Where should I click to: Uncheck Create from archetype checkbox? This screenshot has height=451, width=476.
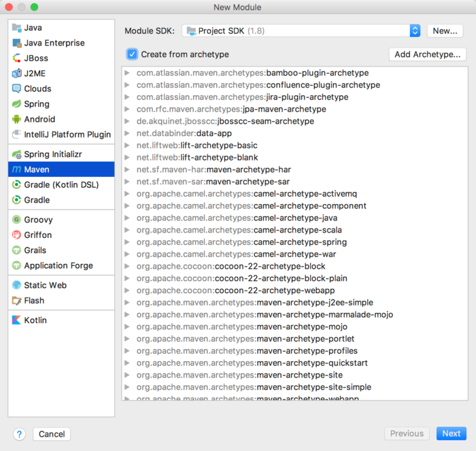[x=132, y=54]
